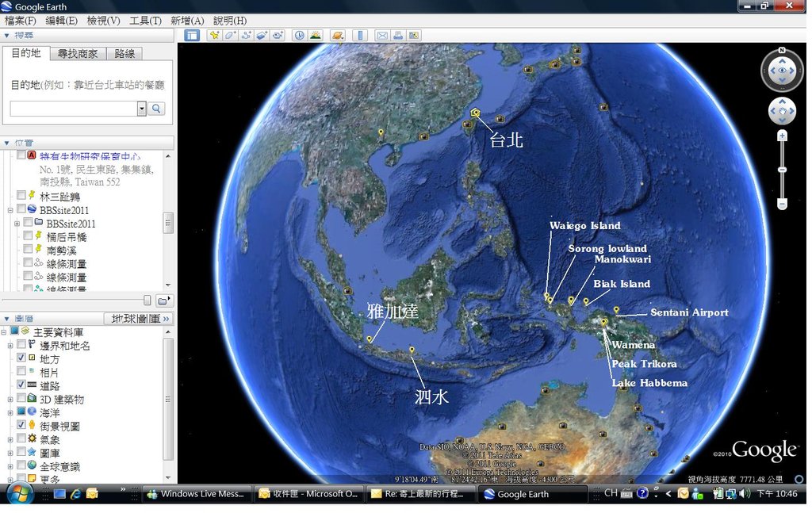The image size is (812, 513).
Task: Switch to the 路線 tab
Action: [124, 53]
